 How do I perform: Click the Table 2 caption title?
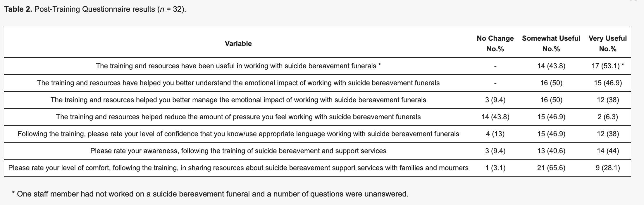click(x=95, y=9)
